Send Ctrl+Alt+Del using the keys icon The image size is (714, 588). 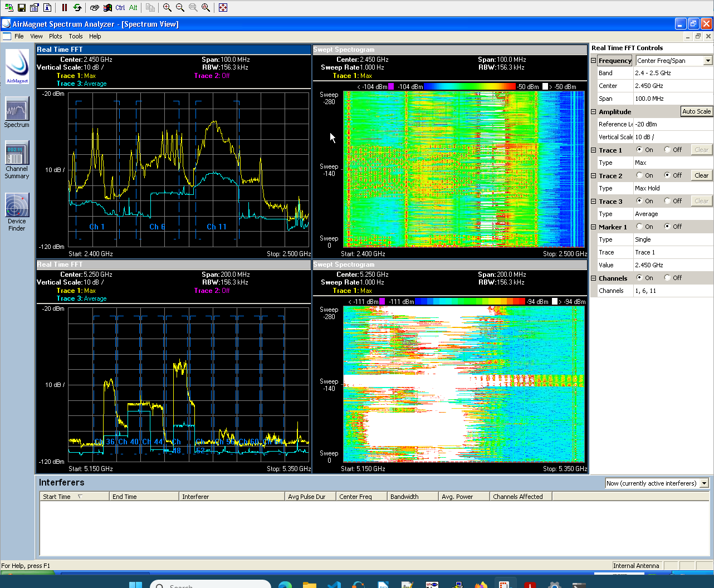coord(95,7)
